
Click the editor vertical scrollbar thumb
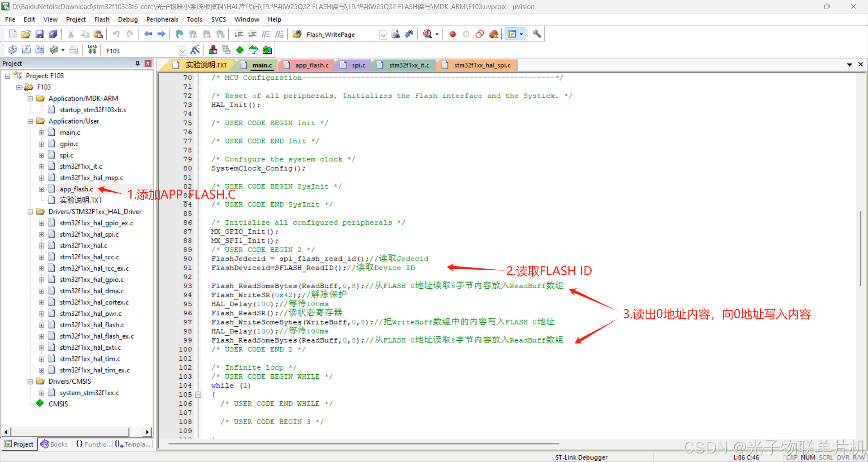coord(860,248)
